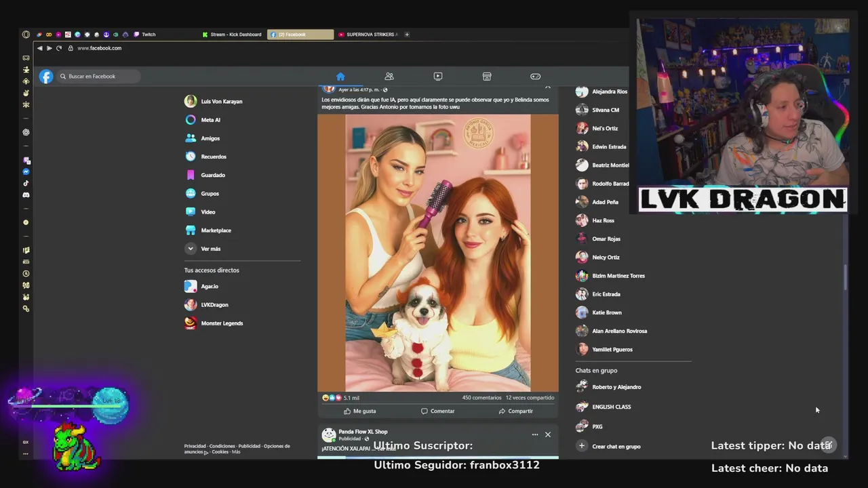The height and width of the screenshot is (488, 868).
Task: Switch to the Stream - Kick Dashboard tab
Action: tap(232, 35)
